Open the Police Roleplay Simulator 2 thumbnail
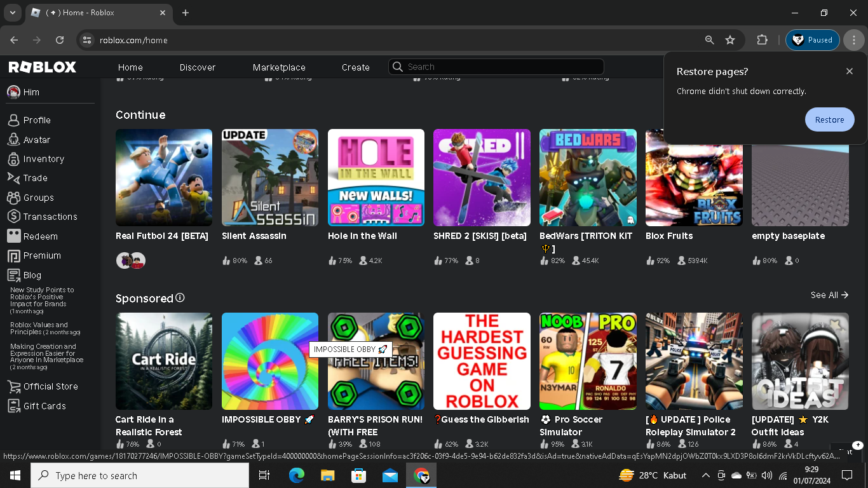This screenshot has height=488, width=868. pyautogui.click(x=694, y=361)
